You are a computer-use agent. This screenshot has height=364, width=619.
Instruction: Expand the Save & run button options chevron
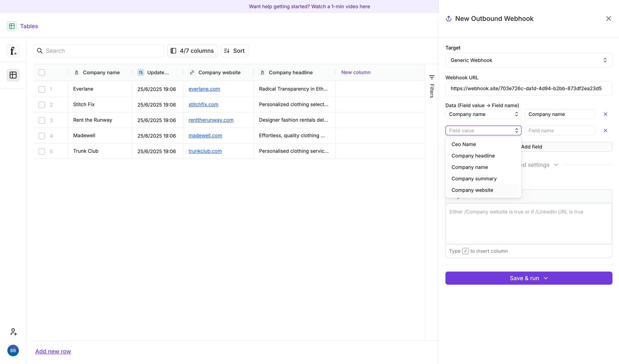(545, 278)
